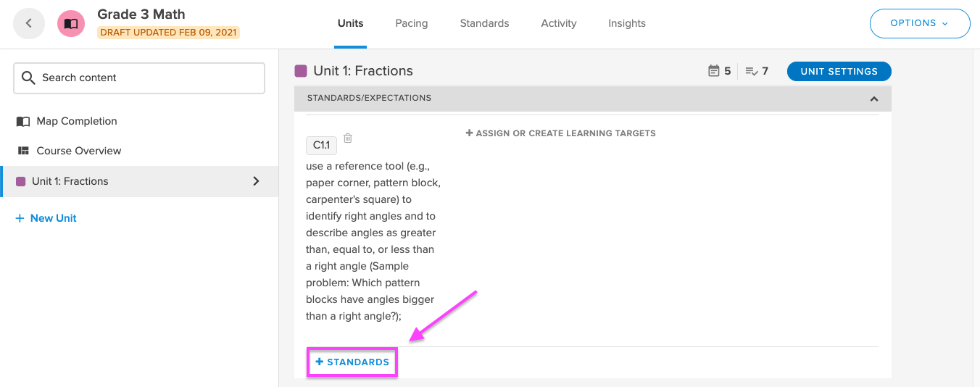Click the checklist icon showing 7
This screenshot has width=980, height=387.
click(752, 71)
